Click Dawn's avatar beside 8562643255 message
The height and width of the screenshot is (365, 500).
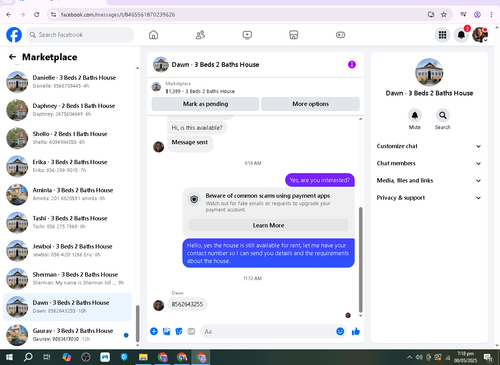(158, 305)
